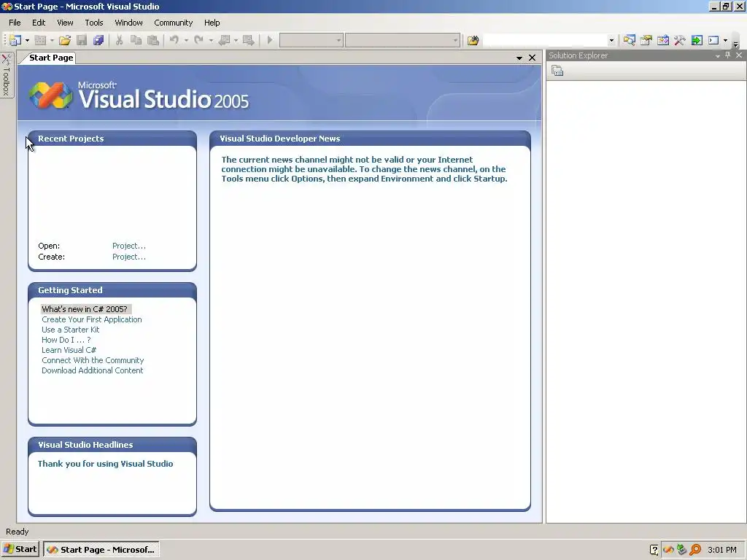Open the Tools menu
This screenshot has height=560, width=747.
click(x=94, y=23)
